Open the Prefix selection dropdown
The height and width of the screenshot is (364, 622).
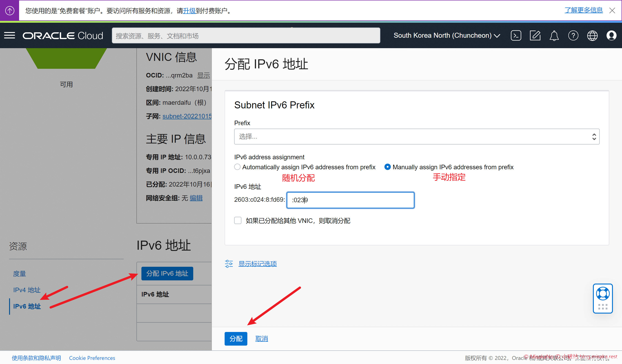coord(417,136)
